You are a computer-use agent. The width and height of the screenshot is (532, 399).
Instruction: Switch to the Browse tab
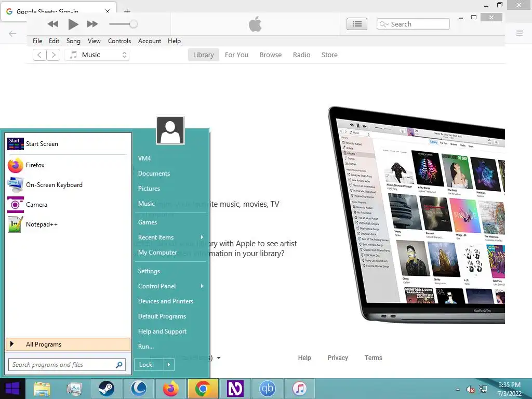point(271,55)
